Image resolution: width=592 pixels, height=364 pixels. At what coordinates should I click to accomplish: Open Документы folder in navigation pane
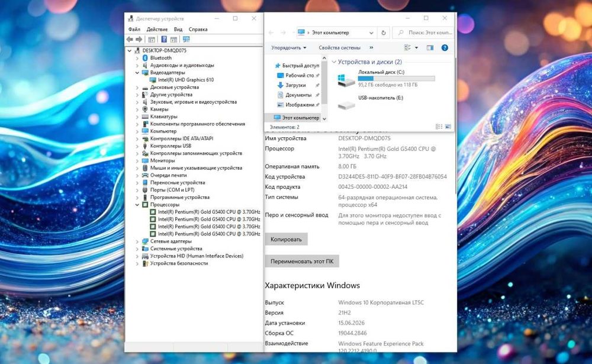tap(298, 95)
